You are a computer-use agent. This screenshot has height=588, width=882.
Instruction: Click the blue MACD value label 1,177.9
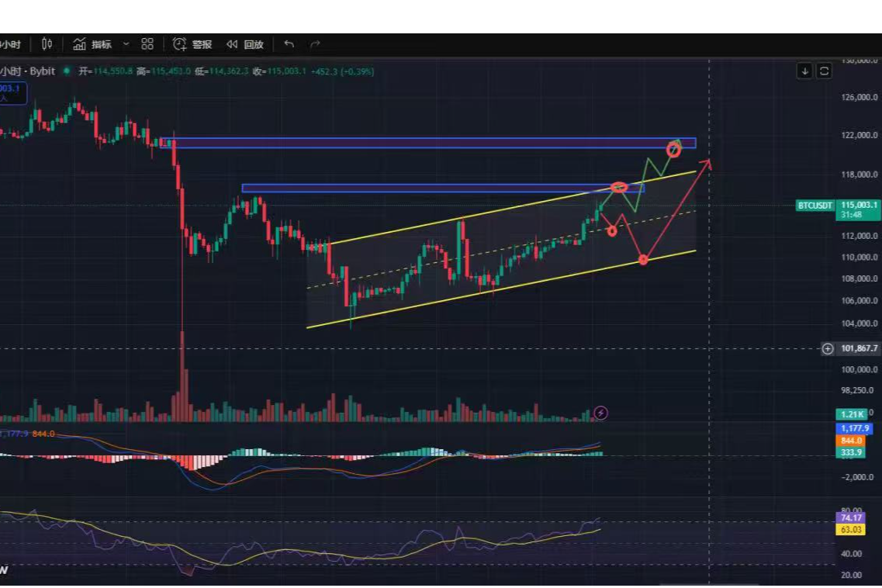pos(854,428)
